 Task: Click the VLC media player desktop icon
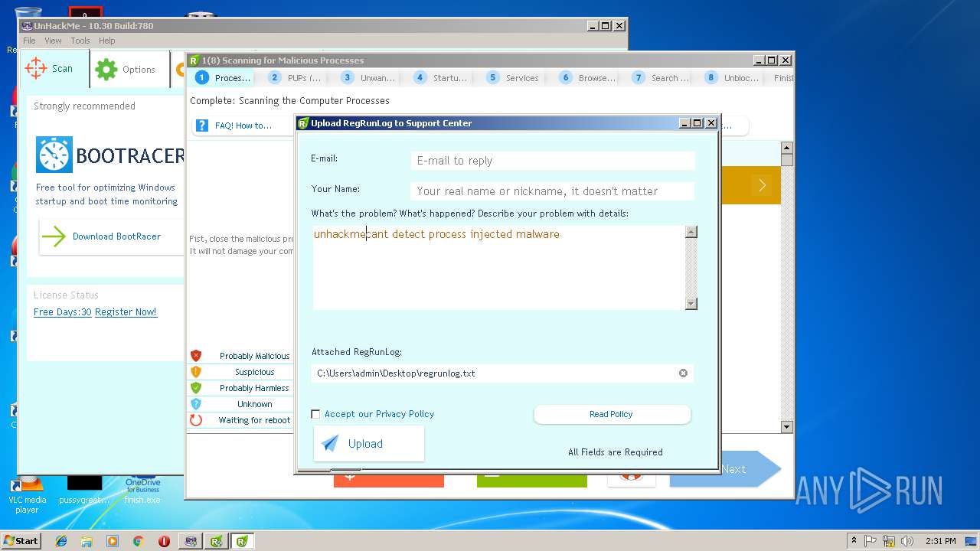pyautogui.click(x=27, y=494)
